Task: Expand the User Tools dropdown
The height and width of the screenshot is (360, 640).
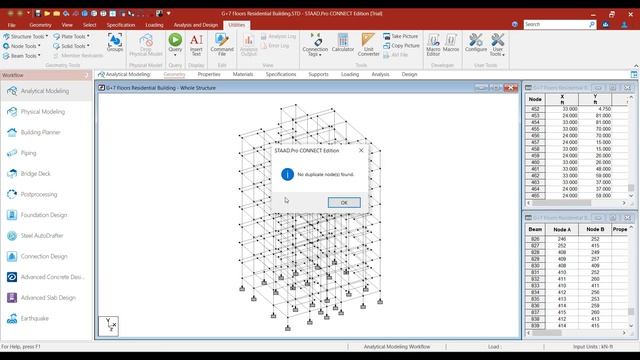Action: (x=497, y=44)
